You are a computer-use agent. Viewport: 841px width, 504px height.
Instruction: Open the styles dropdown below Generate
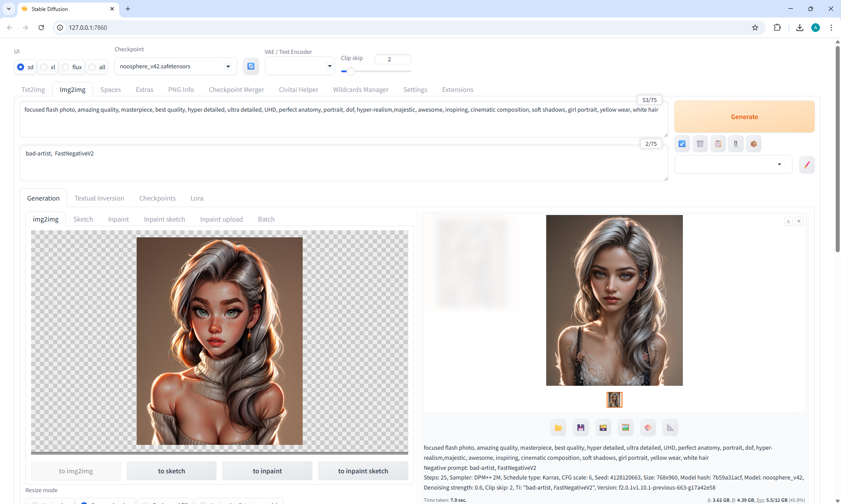point(733,164)
